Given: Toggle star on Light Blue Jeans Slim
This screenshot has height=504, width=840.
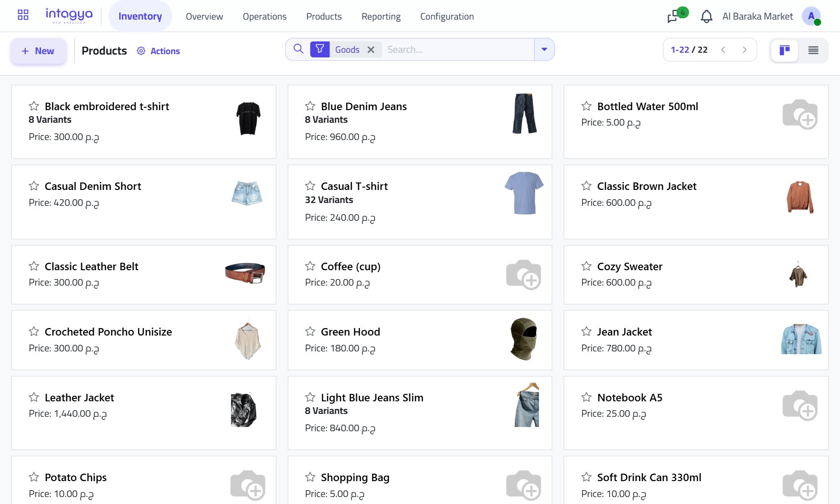Looking at the screenshot, I should (x=310, y=397).
